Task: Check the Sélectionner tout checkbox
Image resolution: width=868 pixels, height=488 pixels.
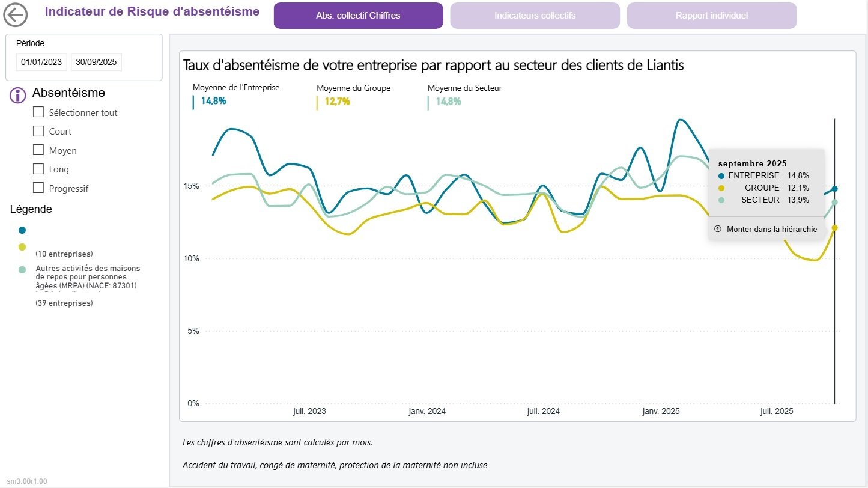Action: (x=38, y=112)
